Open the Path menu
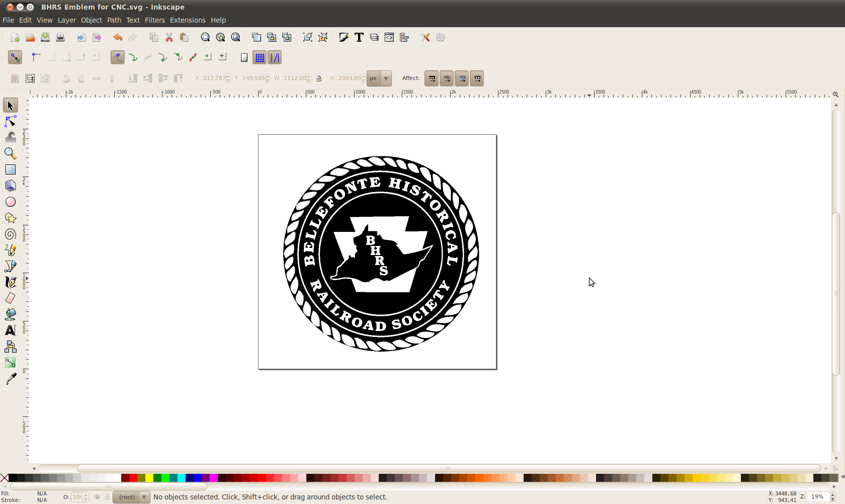 [114, 20]
